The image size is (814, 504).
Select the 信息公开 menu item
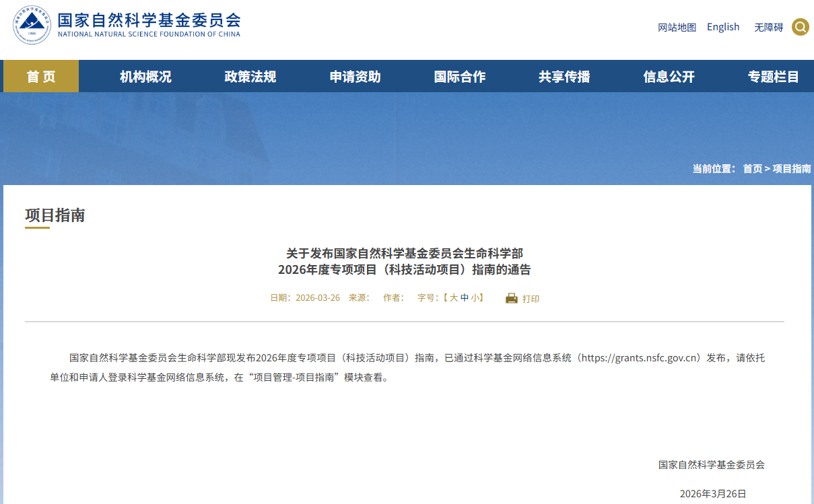[669, 77]
